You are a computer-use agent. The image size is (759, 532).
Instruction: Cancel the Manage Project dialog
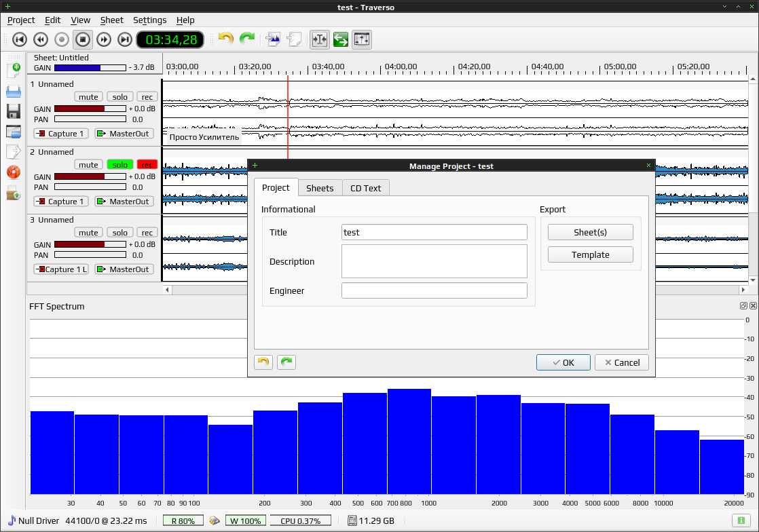pos(622,363)
